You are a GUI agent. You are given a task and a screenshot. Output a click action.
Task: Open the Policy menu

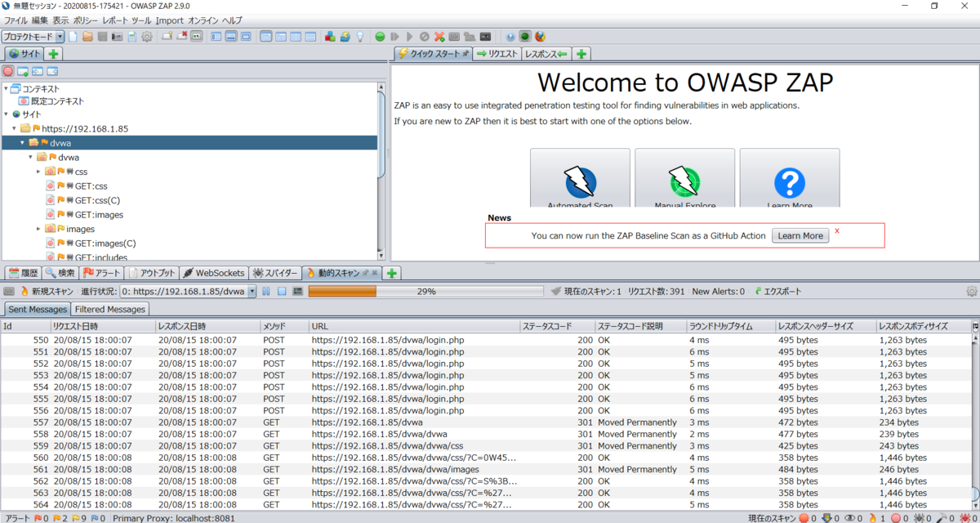pos(86,20)
